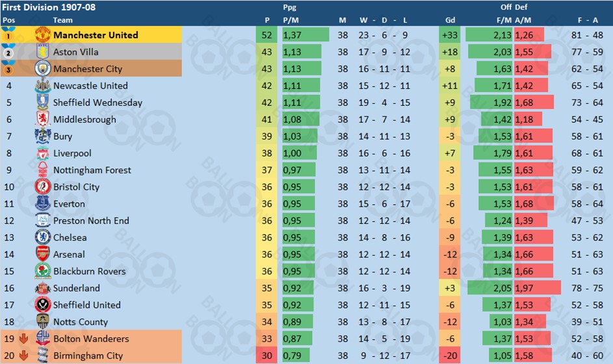Click the bronze third-place medal icon

point(8,68)
